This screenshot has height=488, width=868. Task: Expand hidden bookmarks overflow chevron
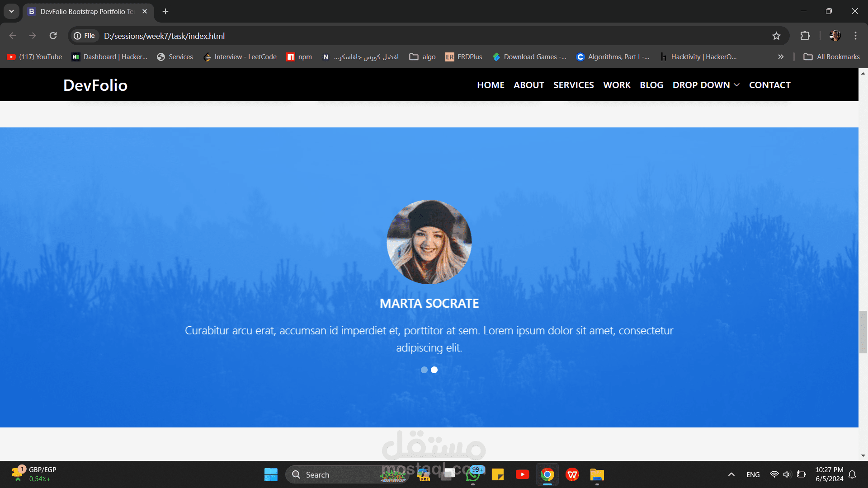781,57
